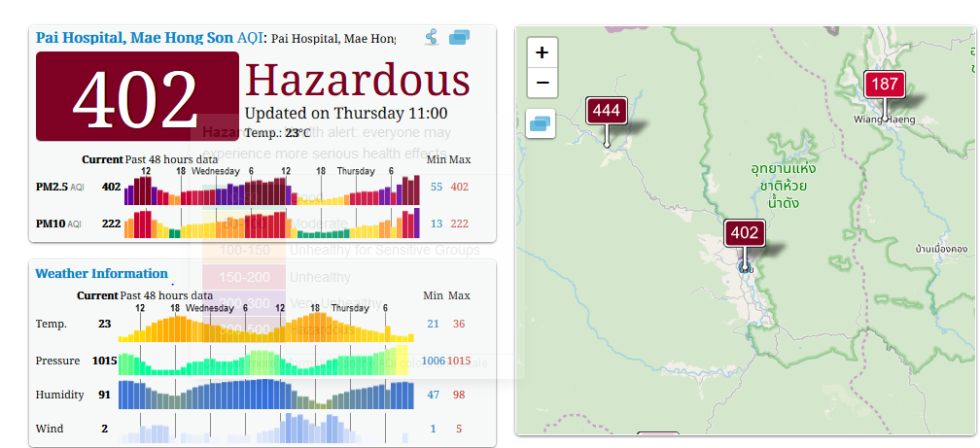Image resolution: width=980 pixels, height=448 pixels.
Task: Click the share icon in AQI panel header
Action: point(432,38)
